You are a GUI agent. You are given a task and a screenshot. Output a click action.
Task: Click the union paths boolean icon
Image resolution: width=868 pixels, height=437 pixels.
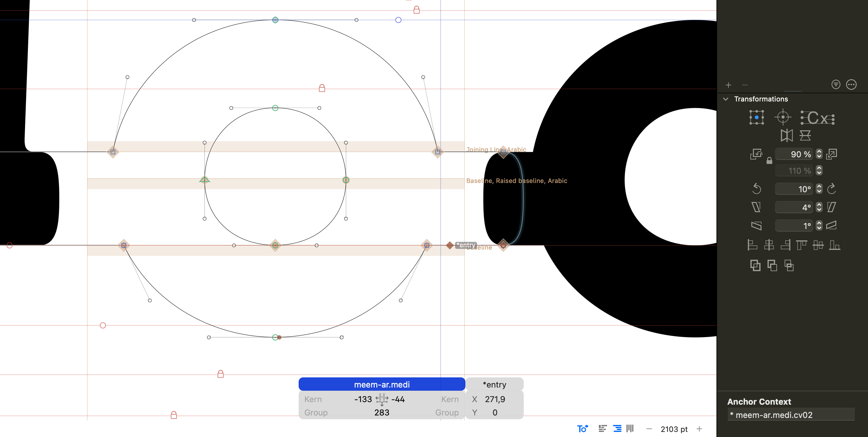click(755, 266)
